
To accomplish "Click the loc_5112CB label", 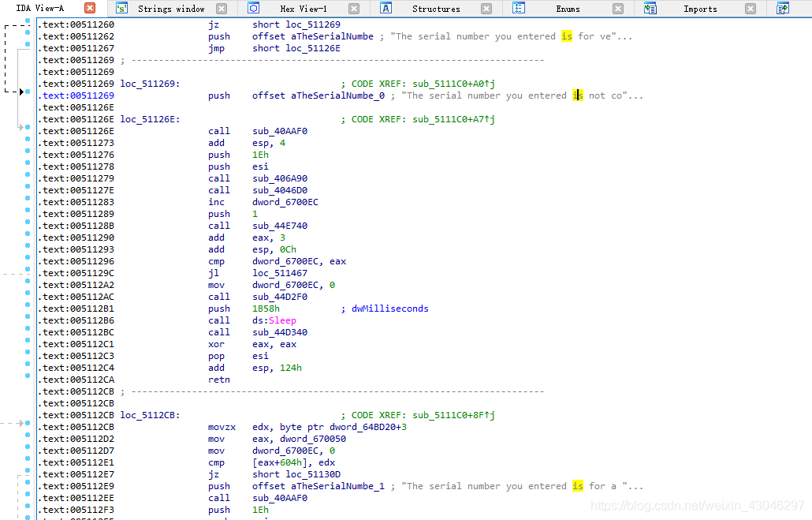I will tap(150, 415).
